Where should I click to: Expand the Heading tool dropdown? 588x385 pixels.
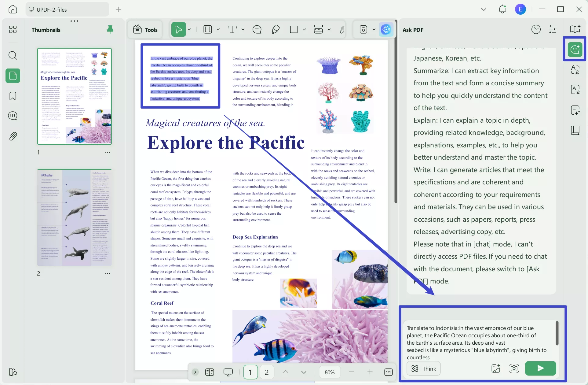point(218,29)
